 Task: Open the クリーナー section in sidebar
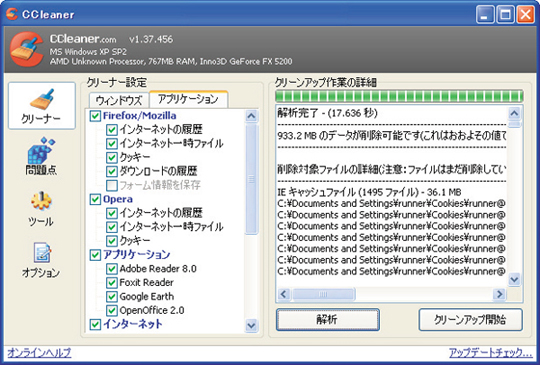pyautogui.click(x=42, y=106)
